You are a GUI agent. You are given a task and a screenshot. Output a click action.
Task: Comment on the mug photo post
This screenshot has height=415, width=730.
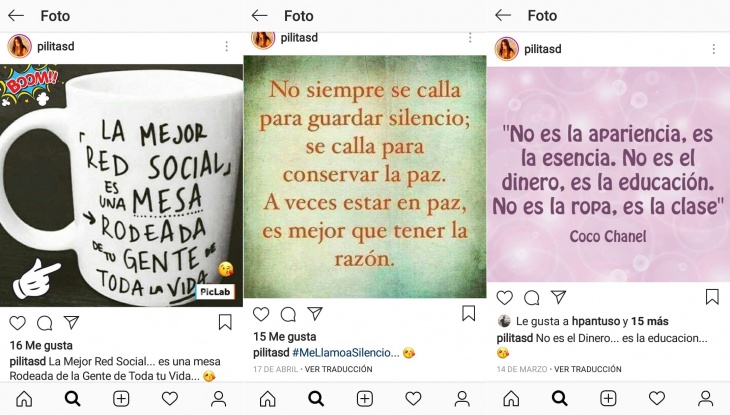coord(45,323)
